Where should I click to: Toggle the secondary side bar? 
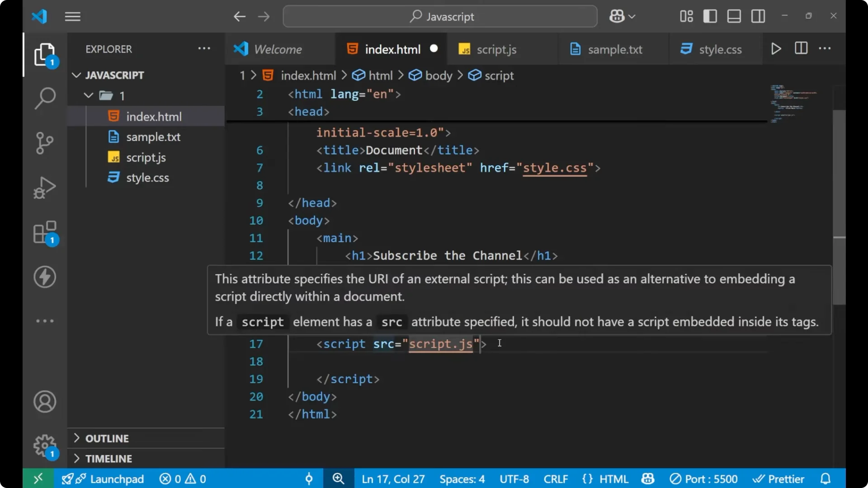click(758, 16)
